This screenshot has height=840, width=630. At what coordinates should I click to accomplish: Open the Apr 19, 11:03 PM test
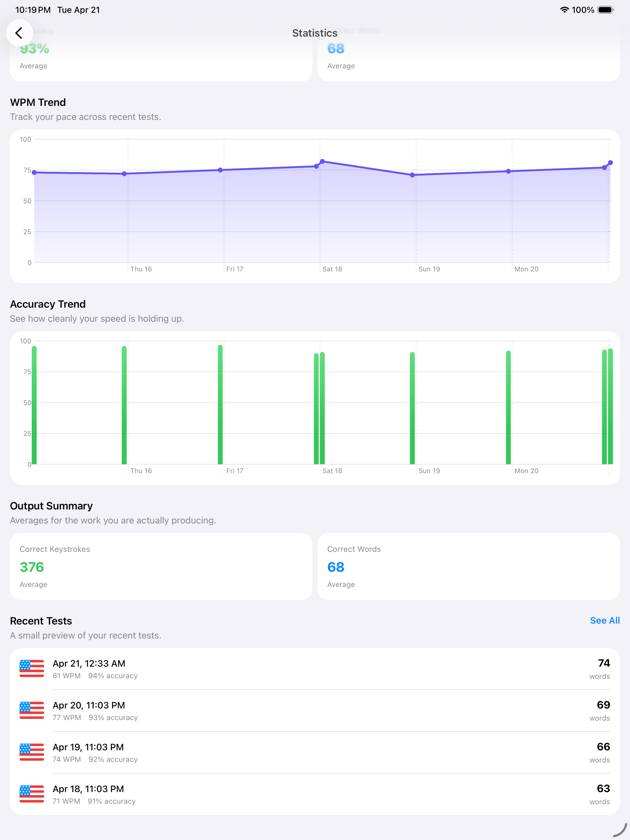[315, 753]
